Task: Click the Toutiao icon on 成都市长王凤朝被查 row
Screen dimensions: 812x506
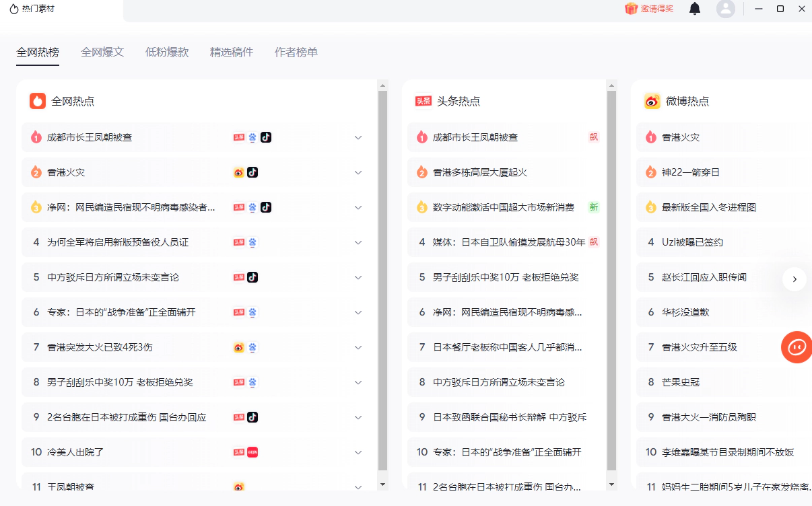Action: click(239, 137)
